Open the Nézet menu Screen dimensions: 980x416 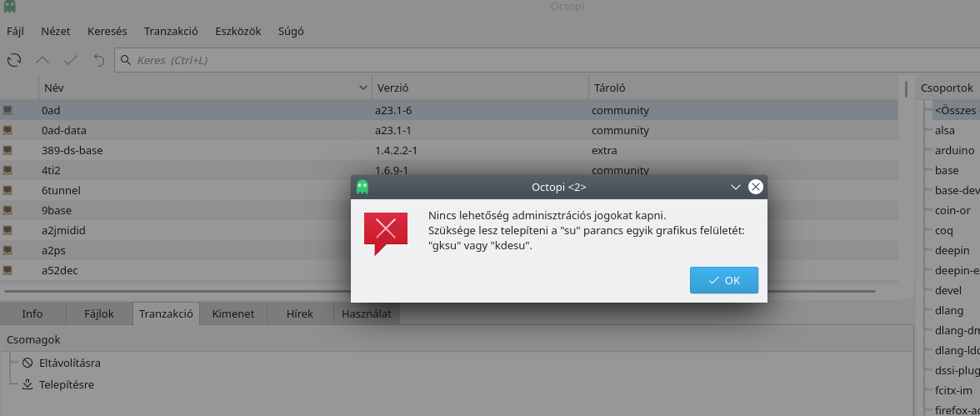coord(56,31)
